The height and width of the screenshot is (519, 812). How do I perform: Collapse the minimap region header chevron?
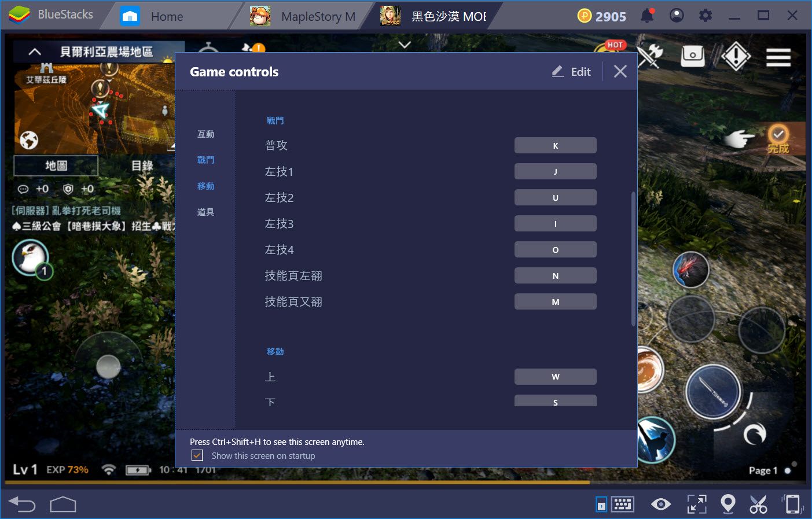pyautogui.click(x=35, y=52)
